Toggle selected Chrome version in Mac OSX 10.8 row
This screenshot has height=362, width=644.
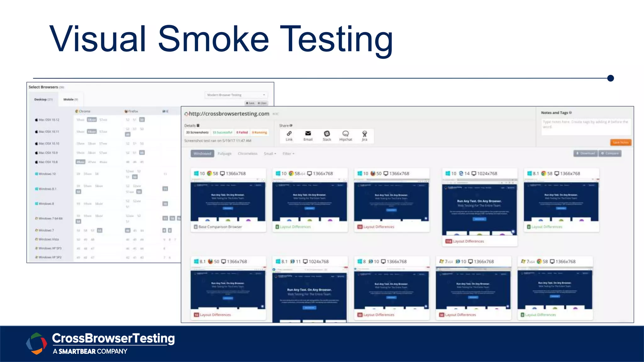point(80,162)
